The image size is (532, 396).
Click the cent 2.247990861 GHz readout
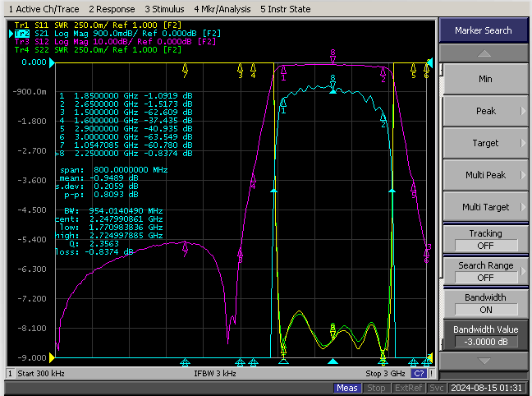click(x=109, y=219)
